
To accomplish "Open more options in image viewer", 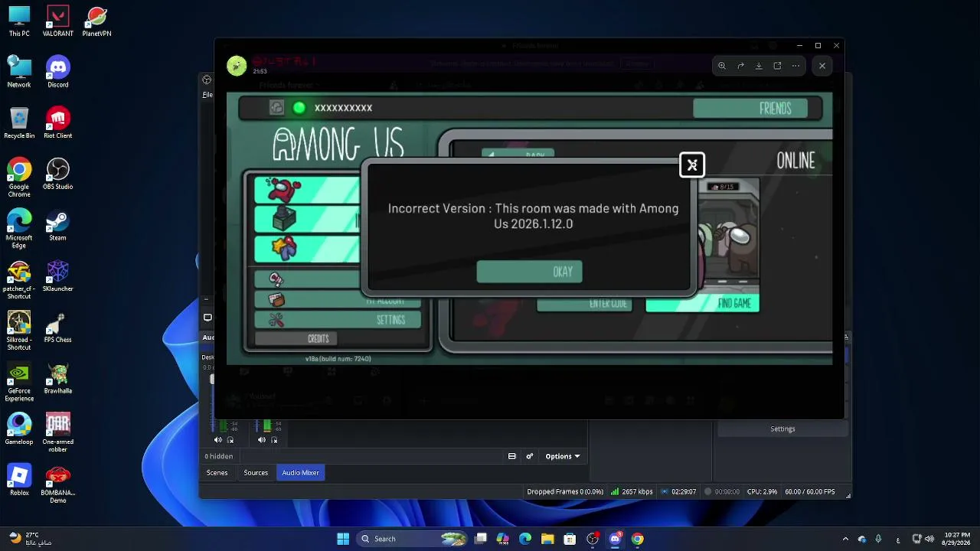I will pyautogui.click(x=795, y=66).
